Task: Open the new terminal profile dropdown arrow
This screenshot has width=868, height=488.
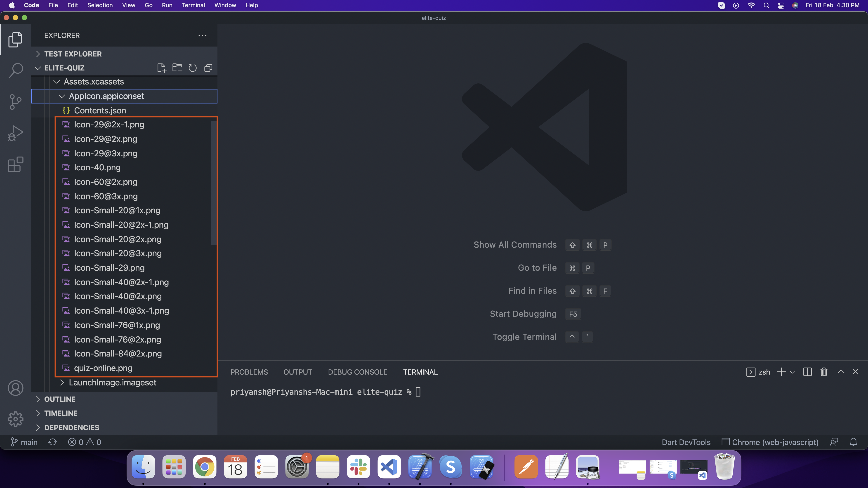Action: tap(793, 372)
